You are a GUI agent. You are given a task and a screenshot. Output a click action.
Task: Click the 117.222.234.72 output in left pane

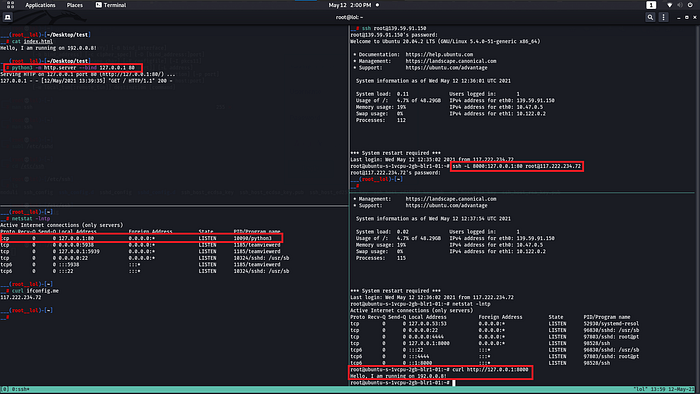point(21,297)
